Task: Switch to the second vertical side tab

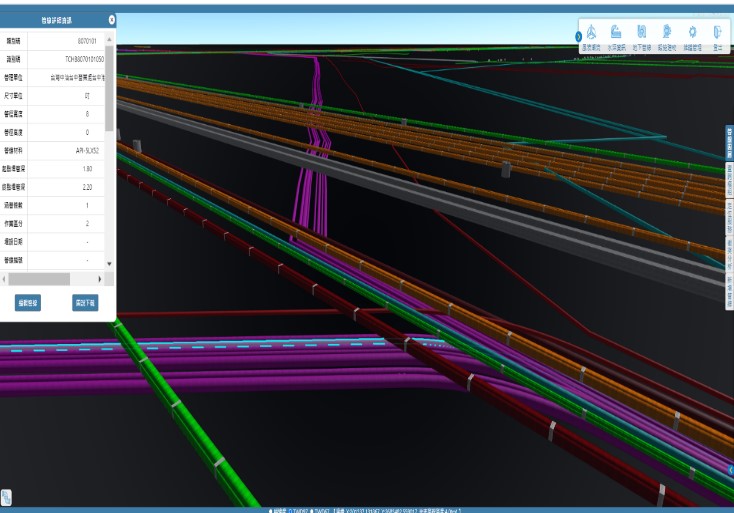Action: pyautogui.click(x=729, y=180)
